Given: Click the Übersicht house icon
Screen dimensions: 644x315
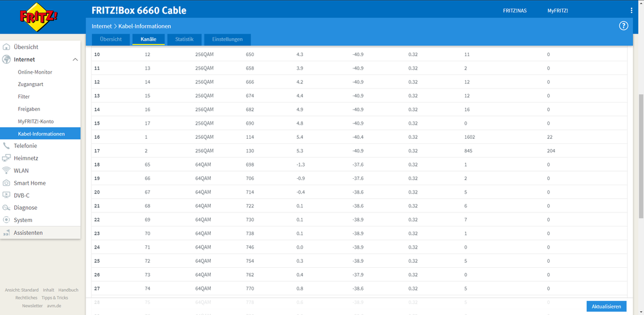Looking at the screenshot, I should coord(6,47).
